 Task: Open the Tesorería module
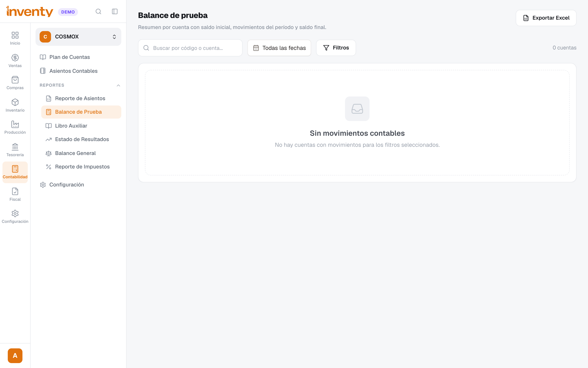[x=15, y=150]
